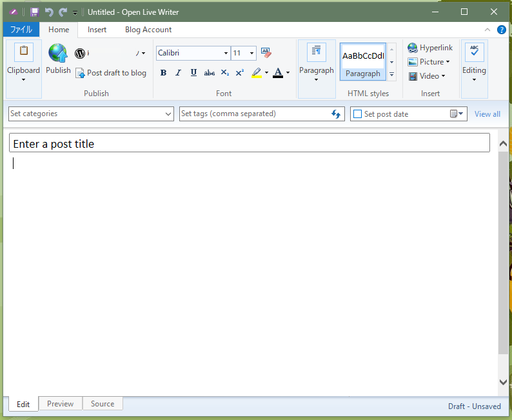
Task: Click the Publish globe icon
Action: pyautogui.click(x=58, y=54)
